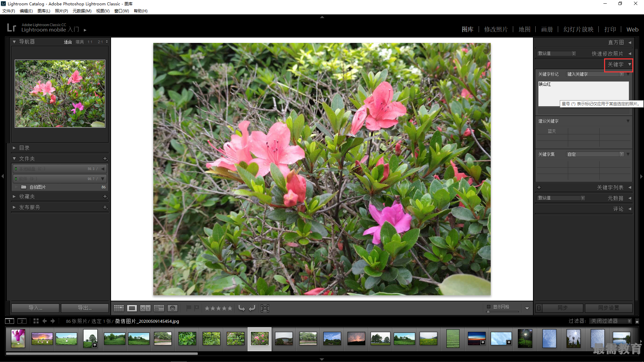
Task: Click filmstrip horizontal scrollbar
Action: coord(102,353)
